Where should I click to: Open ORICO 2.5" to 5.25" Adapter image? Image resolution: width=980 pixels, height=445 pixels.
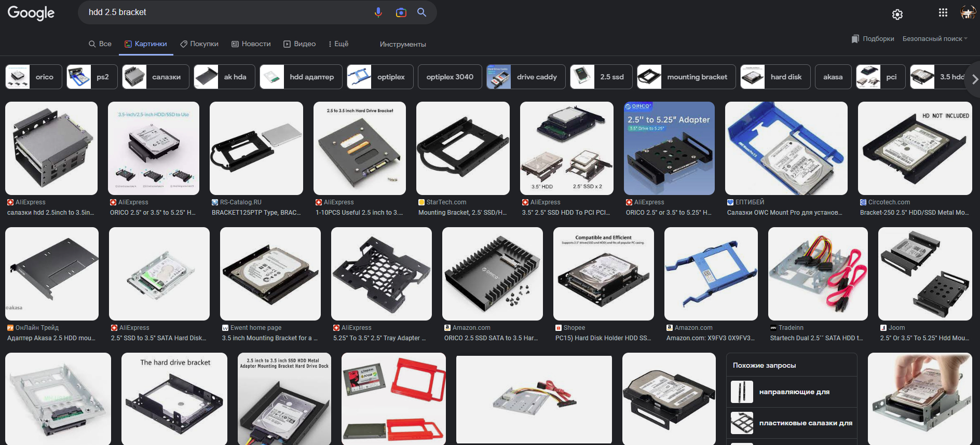(669, 148)
